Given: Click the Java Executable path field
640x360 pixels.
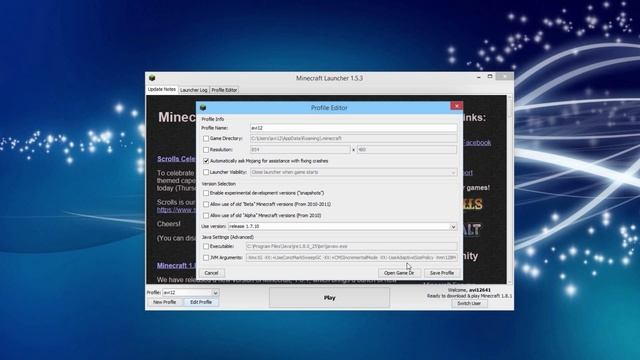Looking at the screenshot, I should pyautogui.click(x=351, y=247).
